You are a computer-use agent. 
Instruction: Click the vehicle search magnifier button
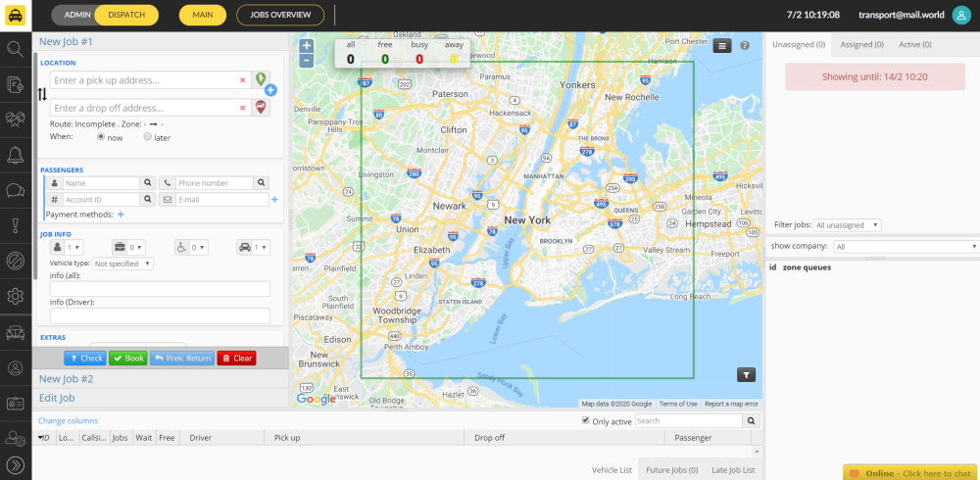click(x=752, y=420)
